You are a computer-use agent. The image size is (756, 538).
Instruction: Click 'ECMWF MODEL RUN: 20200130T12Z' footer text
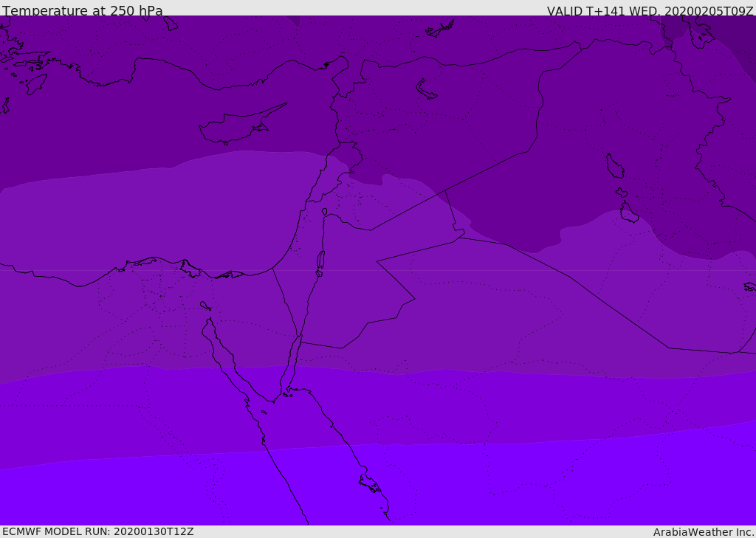click(x=98, y=531)
